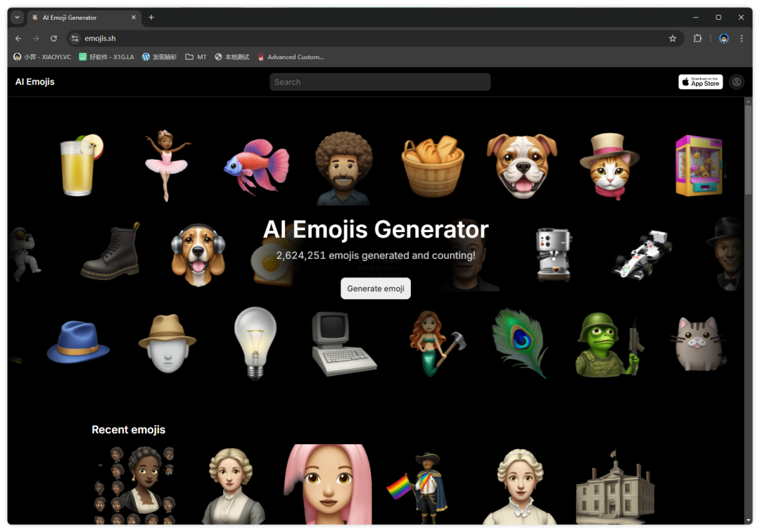
Task: Open the Chrome profile avatar menu
Action: pyautogui.click(x=723, y=39)
